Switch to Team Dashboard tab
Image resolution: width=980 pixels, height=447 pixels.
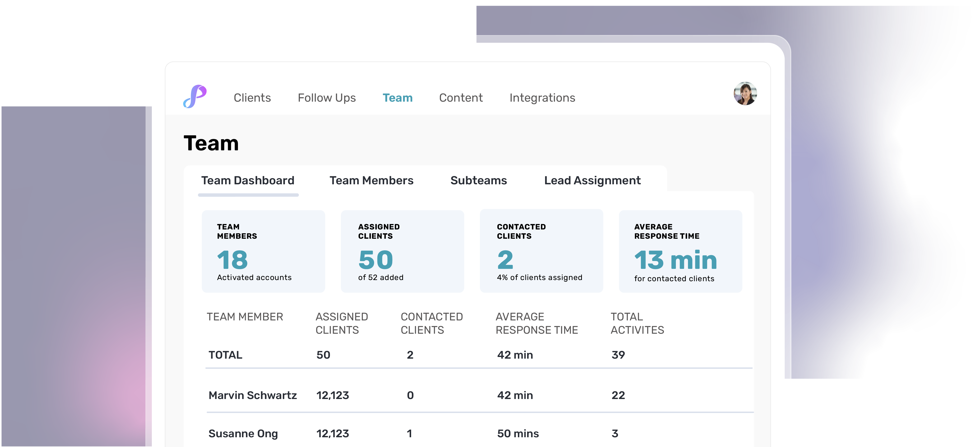(x=248, y=181)
